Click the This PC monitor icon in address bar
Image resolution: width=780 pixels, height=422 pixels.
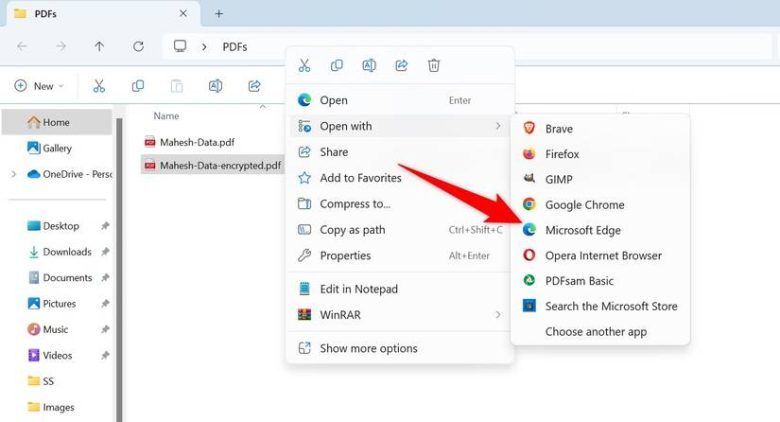click(180, 46)
